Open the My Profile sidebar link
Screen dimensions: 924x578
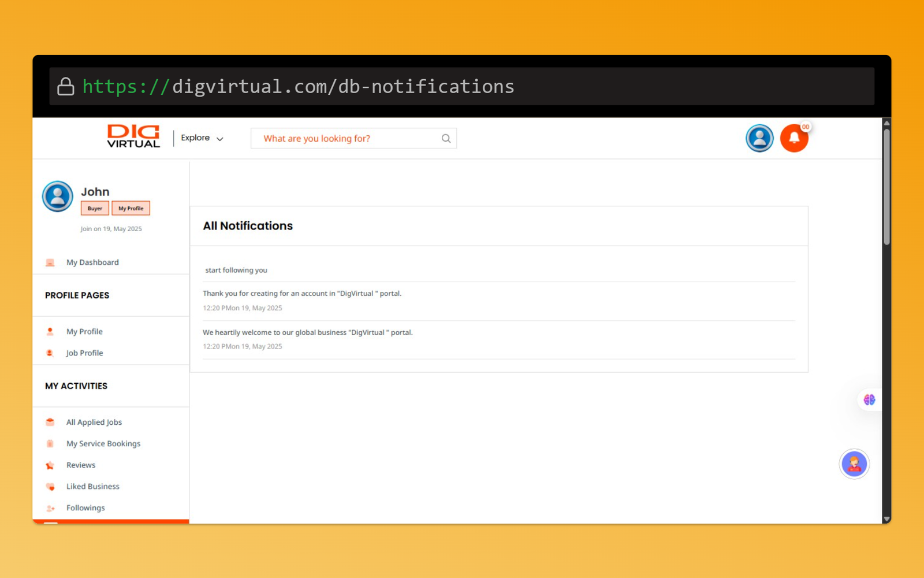click(84, 332)
